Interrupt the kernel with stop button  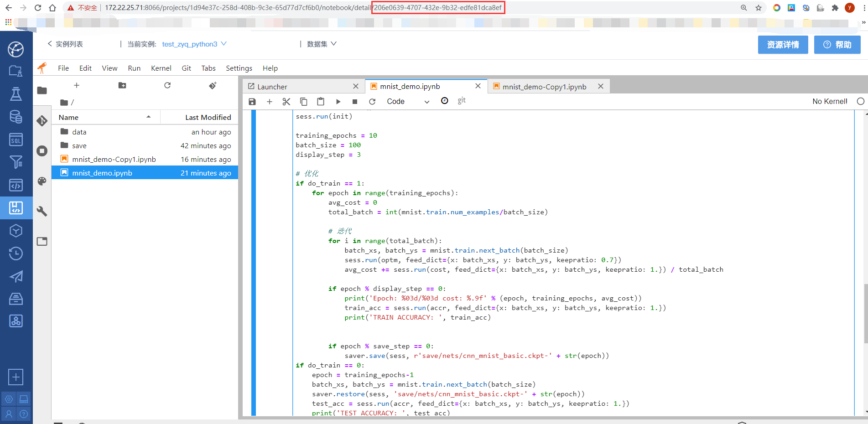(x=355, y=101)
